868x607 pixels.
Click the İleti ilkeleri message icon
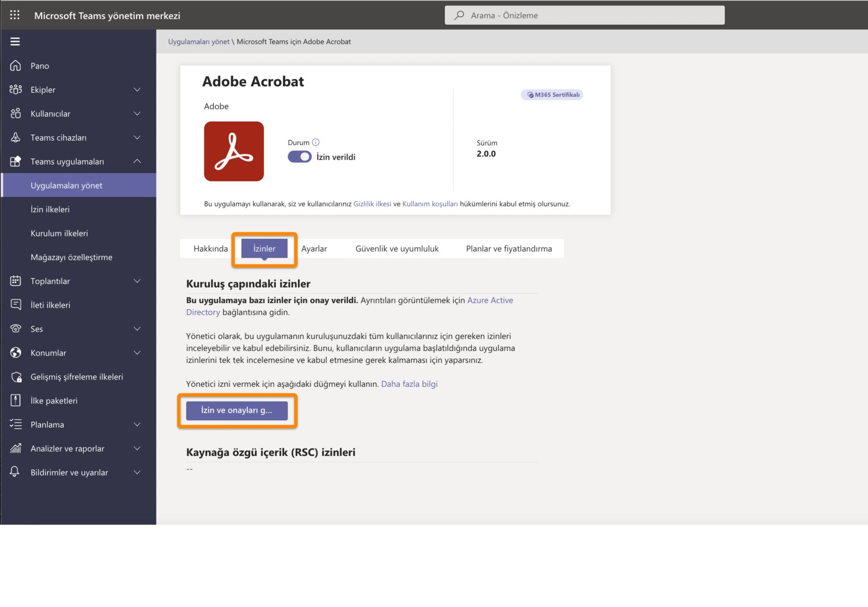[15, 305]
